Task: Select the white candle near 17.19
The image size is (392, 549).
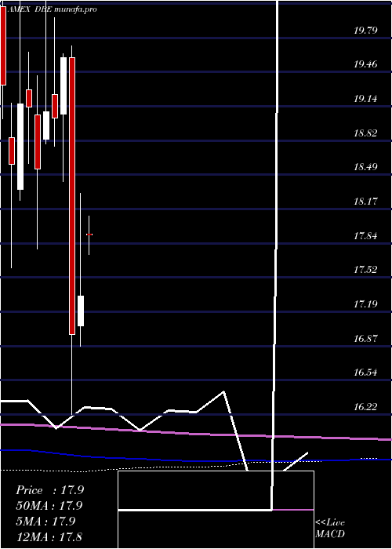Action: [x=81, y=311]
